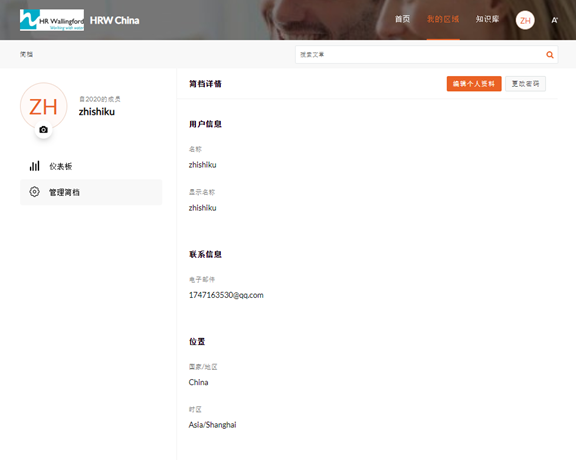Click the breadcrumb link on the left
576x460 pixels.
click(26, 54)
